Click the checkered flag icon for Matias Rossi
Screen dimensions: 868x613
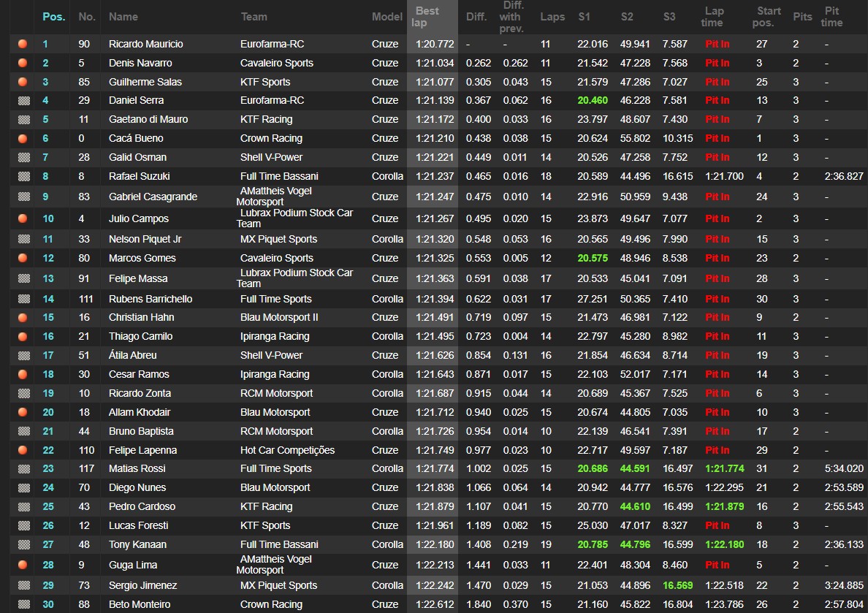tap(24, 469)
